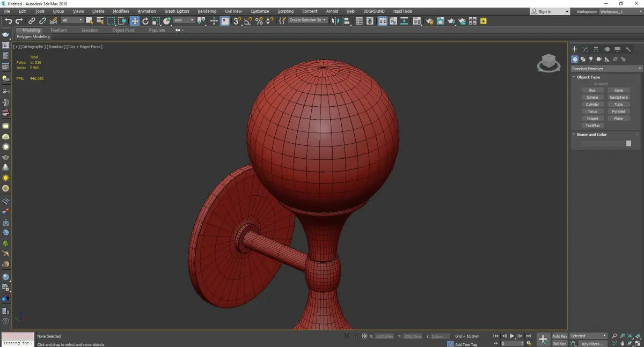The width and height of the screenshot is (644, 347).
Task: Click the object color swatch
Action: pos(628,143)
